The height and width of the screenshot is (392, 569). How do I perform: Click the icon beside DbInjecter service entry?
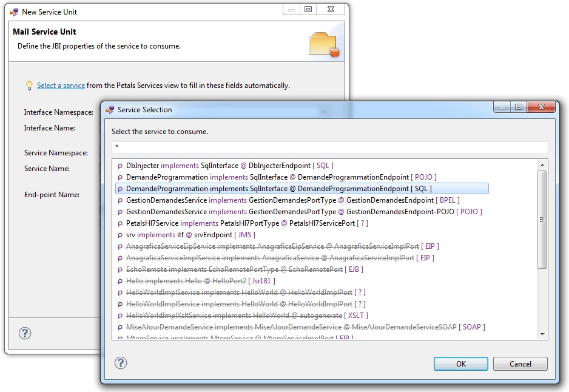point(120,166)
